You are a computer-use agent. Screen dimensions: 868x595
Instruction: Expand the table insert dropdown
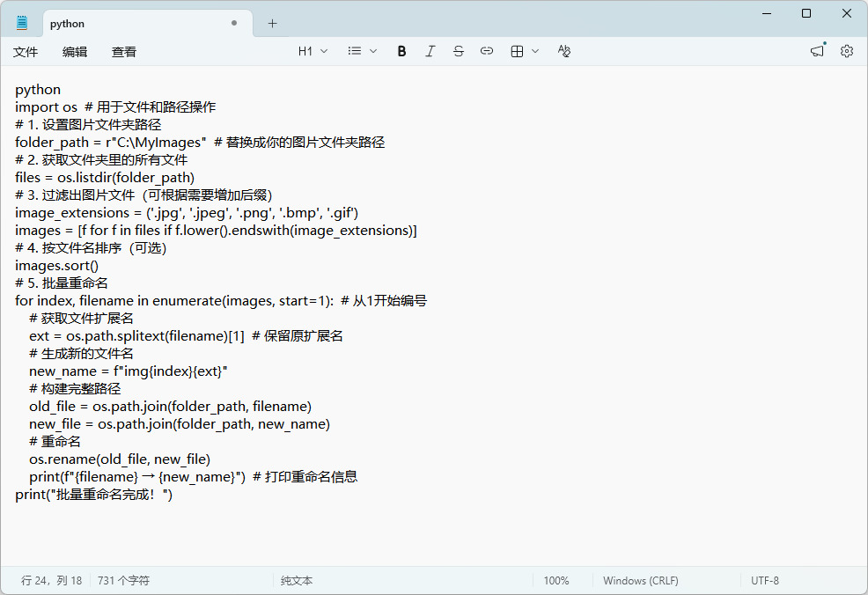tap(525, 51)
